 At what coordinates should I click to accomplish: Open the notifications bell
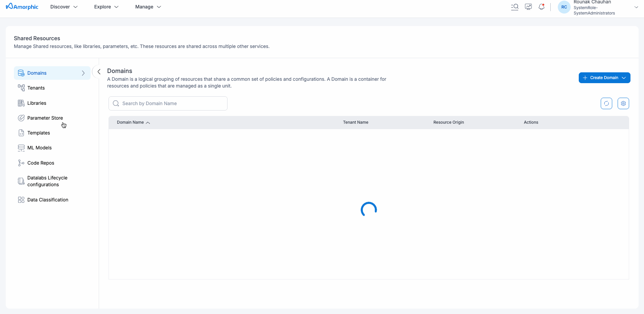542,7
